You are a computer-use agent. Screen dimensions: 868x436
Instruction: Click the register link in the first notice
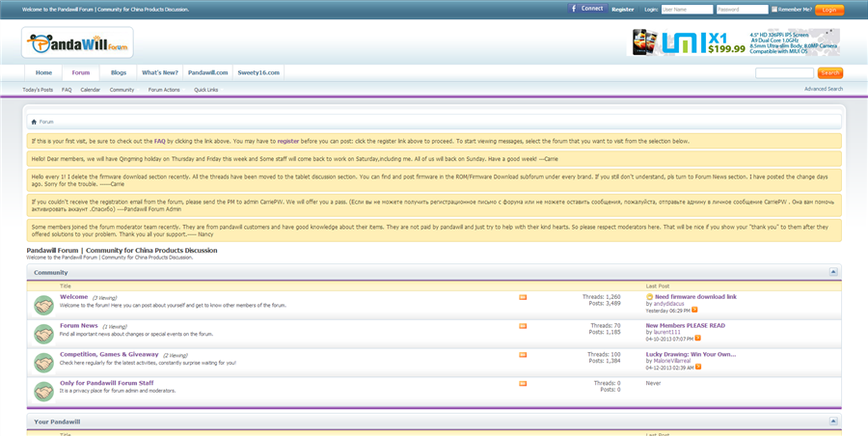tap(288, 141)
